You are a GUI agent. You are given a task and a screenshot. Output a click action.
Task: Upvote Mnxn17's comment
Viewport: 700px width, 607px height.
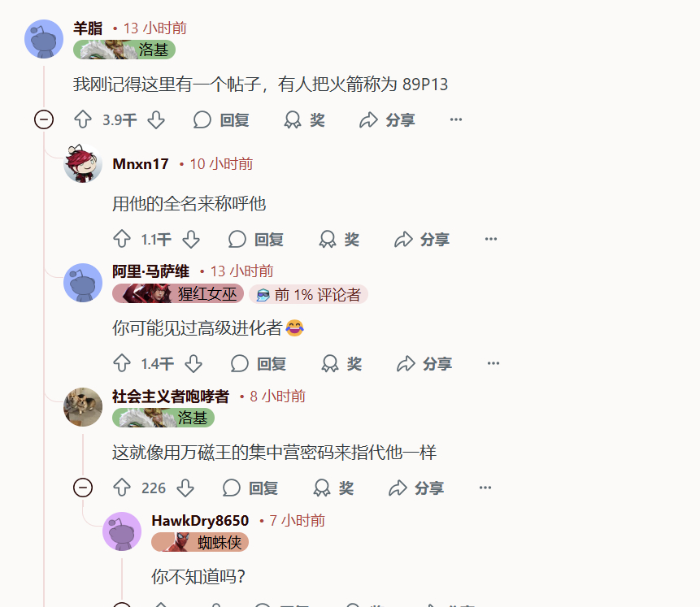click(x=122, y=239)
